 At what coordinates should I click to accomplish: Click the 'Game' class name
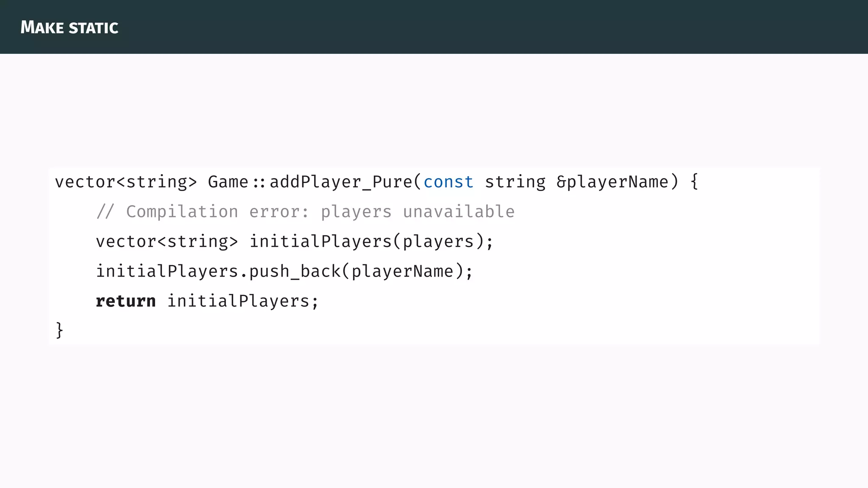(x=228, y=182)
